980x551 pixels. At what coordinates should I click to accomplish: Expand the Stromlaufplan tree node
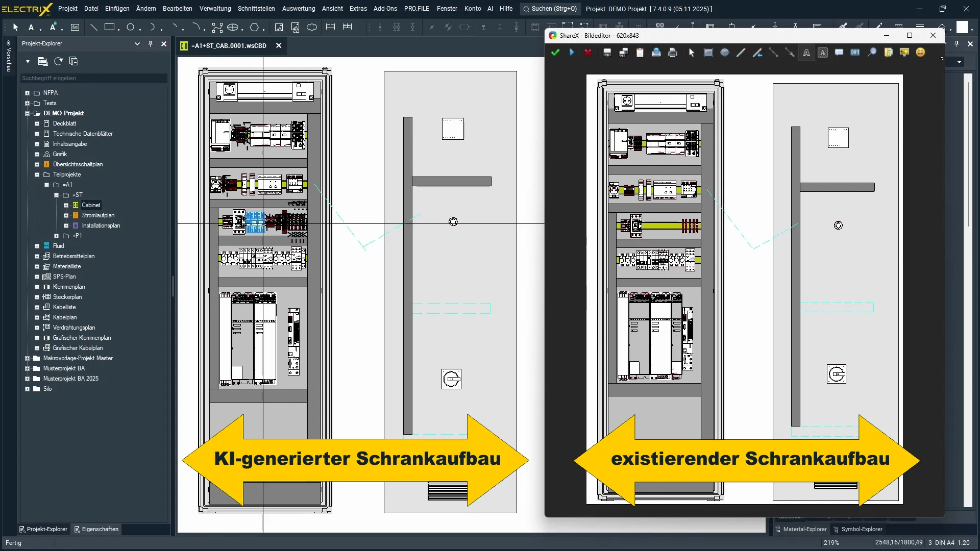[66, 215]
